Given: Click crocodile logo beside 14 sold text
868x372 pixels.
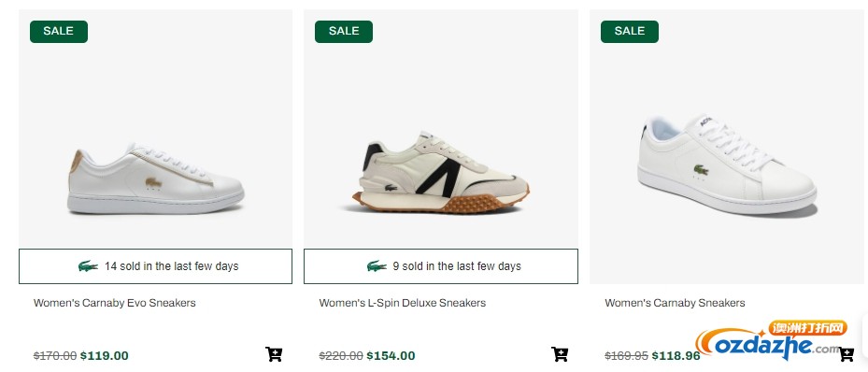Looking at the screenshot, I should [x=88, y=266].
